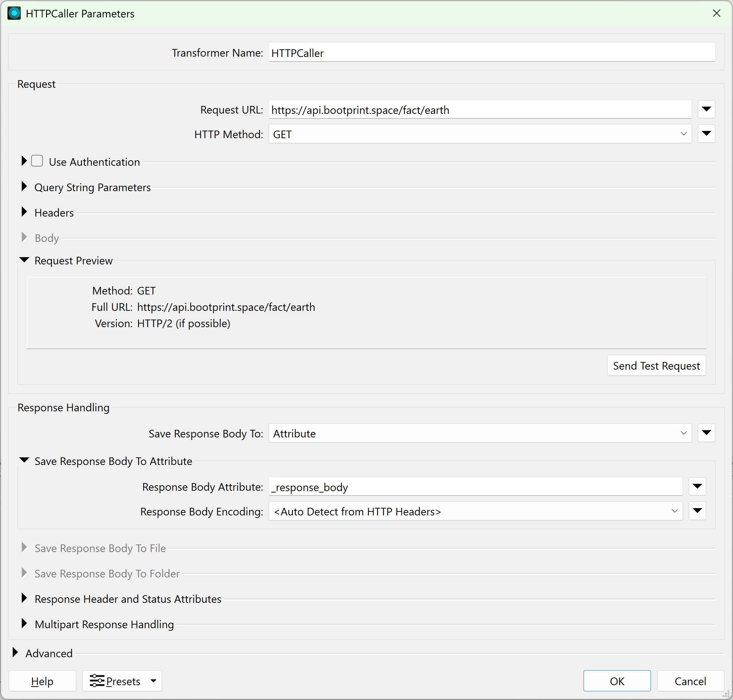Open the Response Body Encoding dropdown

click(475, 511)
